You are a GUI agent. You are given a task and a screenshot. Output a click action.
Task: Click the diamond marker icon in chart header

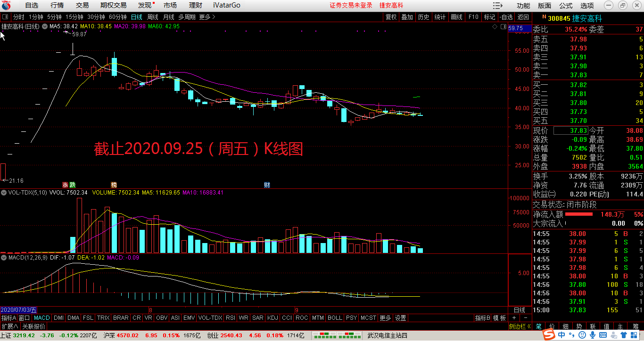(494, 27)
